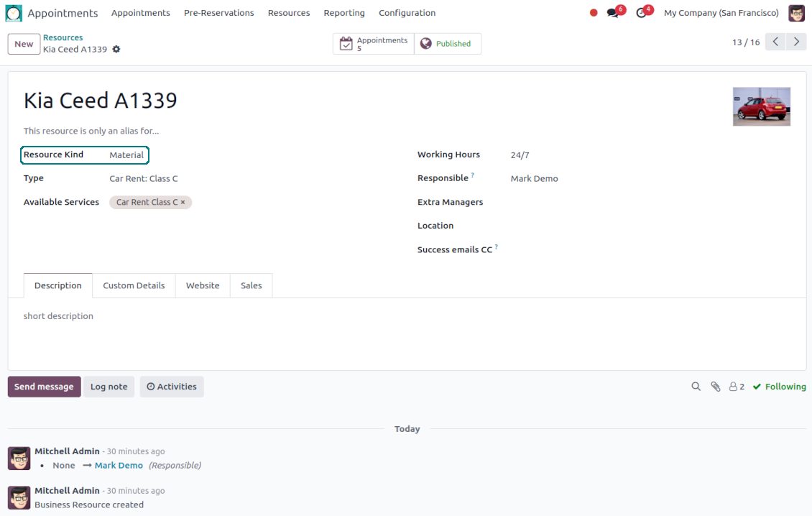The width and height of the screenshot is (812, 516).
Task: Click the red recording dot indicator
Action: tap(594, 13)
